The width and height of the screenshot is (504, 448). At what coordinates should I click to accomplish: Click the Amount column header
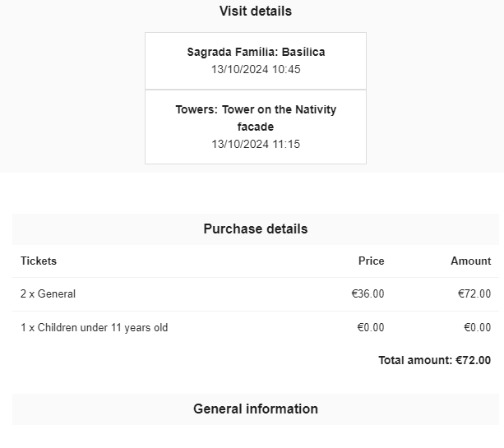(470, 261)
